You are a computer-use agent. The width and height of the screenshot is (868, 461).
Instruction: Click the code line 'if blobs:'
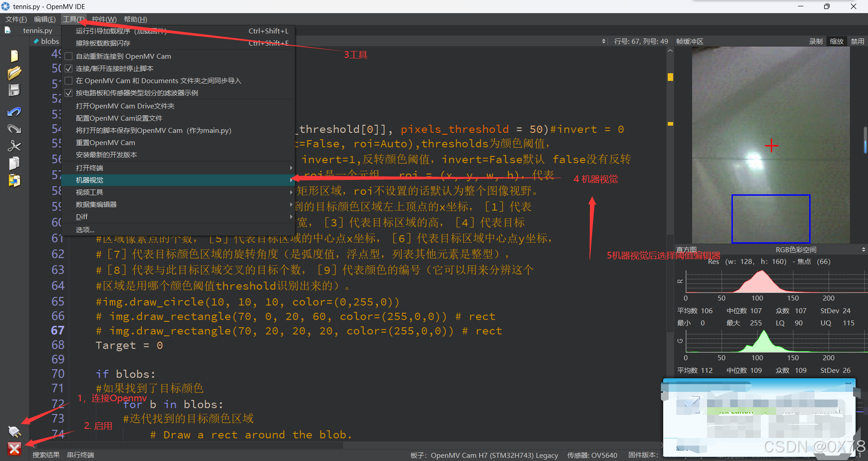tap(125, 374)
